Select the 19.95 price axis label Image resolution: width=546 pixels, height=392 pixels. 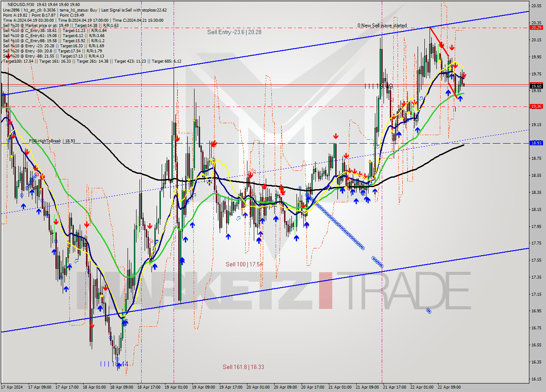(536, 57)
